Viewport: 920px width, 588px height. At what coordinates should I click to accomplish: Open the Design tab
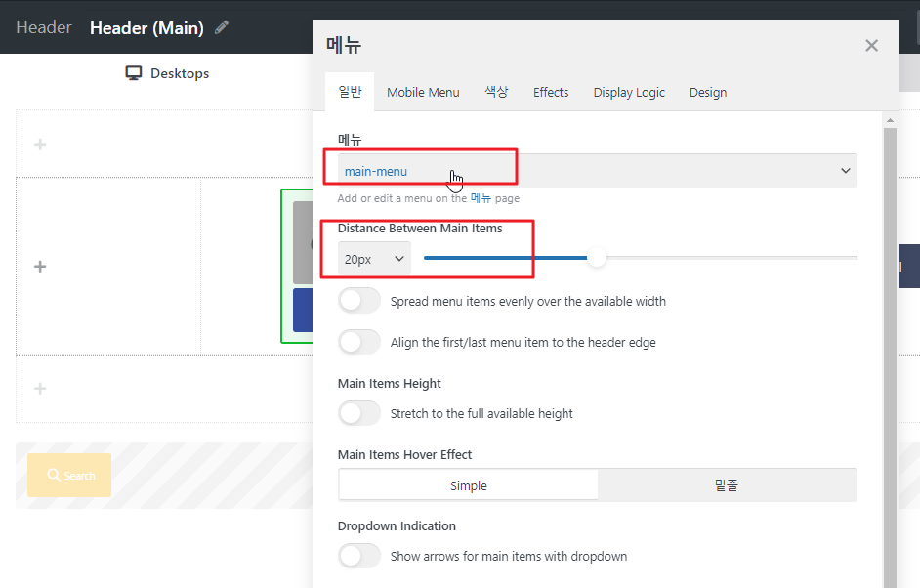click(708, 92)
